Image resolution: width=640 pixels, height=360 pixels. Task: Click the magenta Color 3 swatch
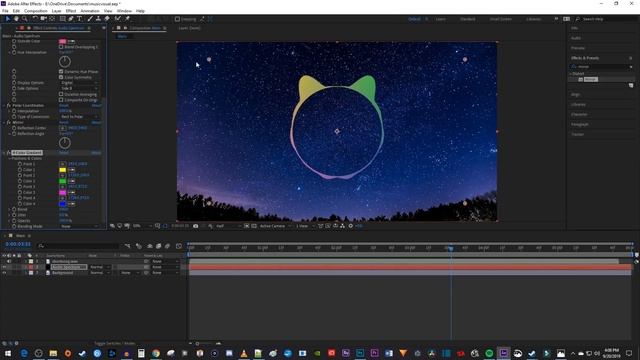point(62,192)
